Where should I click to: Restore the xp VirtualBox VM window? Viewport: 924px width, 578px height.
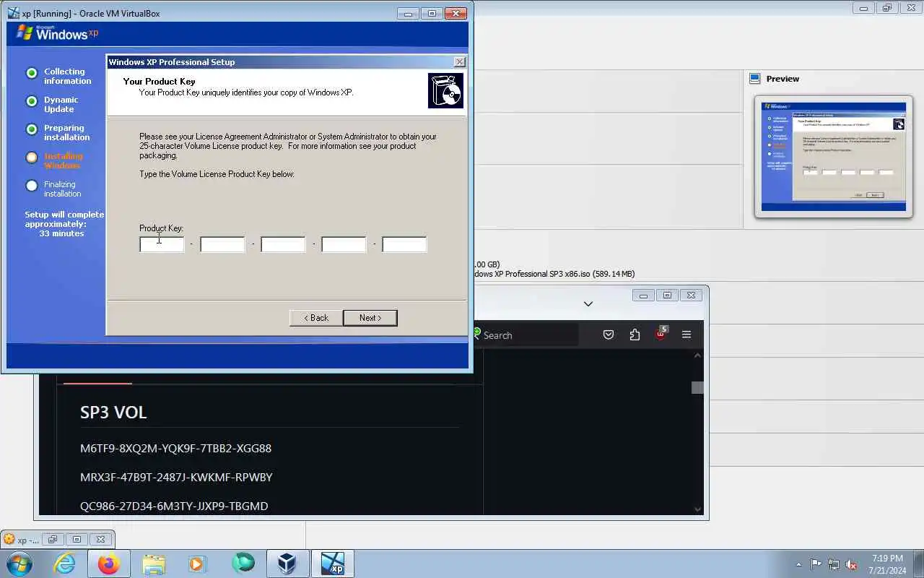point(432,13)
